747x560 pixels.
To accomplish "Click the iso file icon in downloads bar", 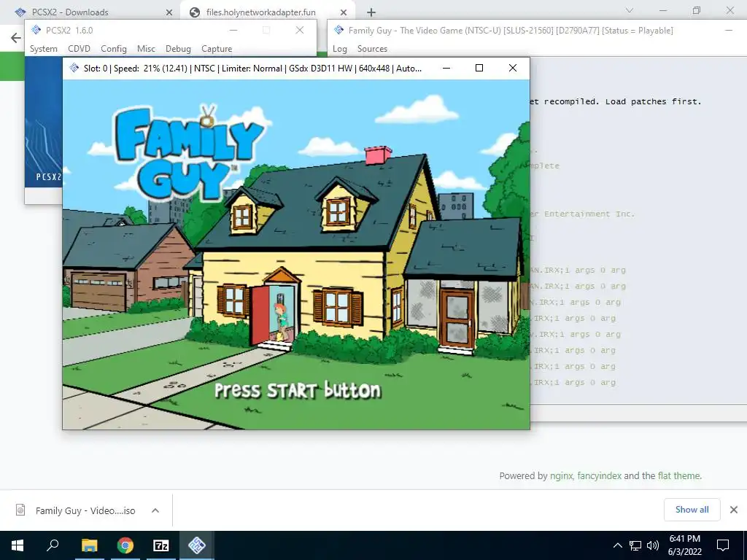I will (20, 510).
